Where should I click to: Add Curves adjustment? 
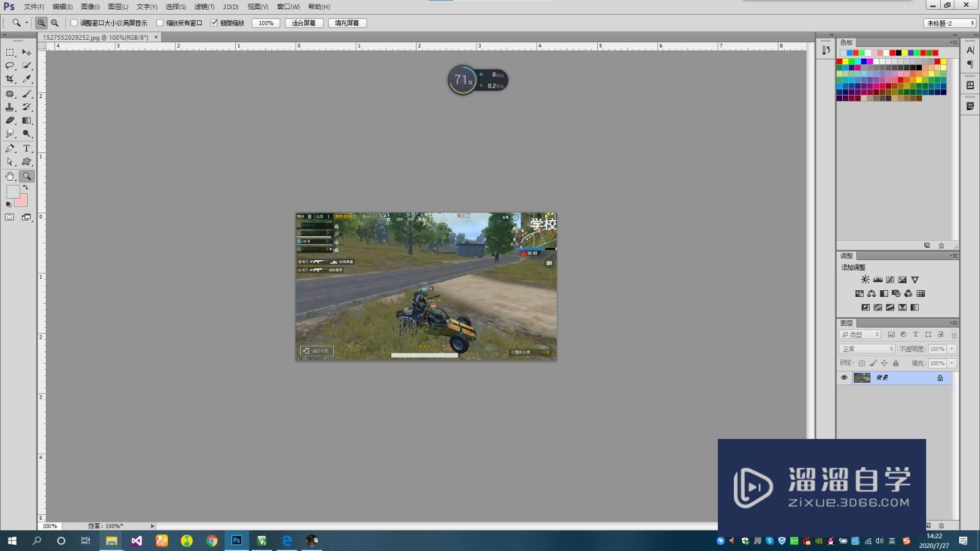(x=890, y=280)
